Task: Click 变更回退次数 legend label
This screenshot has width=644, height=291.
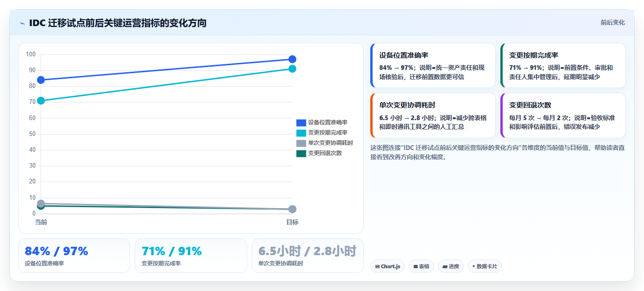Action: point(325,153)
